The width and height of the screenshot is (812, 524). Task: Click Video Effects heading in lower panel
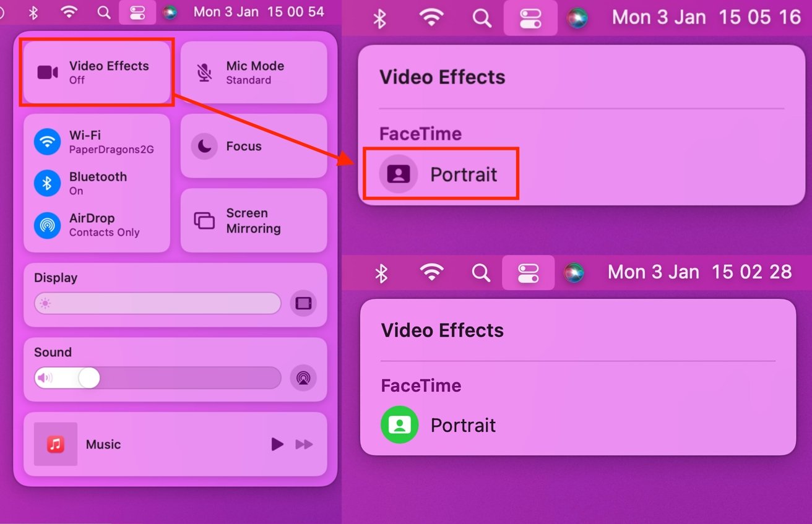[442, 330]
